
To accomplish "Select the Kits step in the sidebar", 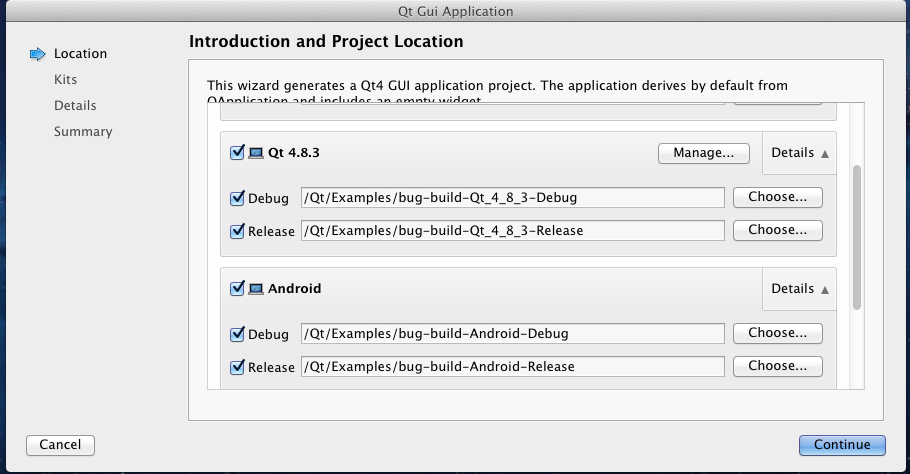I will (65, 80).
